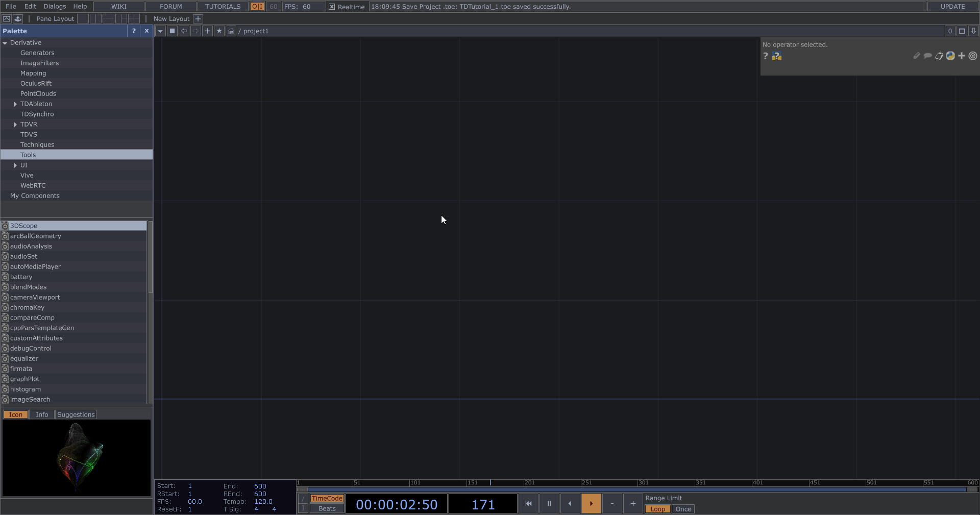Viewport: 980px width, 515px height.
Task: Click the plus icon in parameter panel
Action: tap(962, 56)
